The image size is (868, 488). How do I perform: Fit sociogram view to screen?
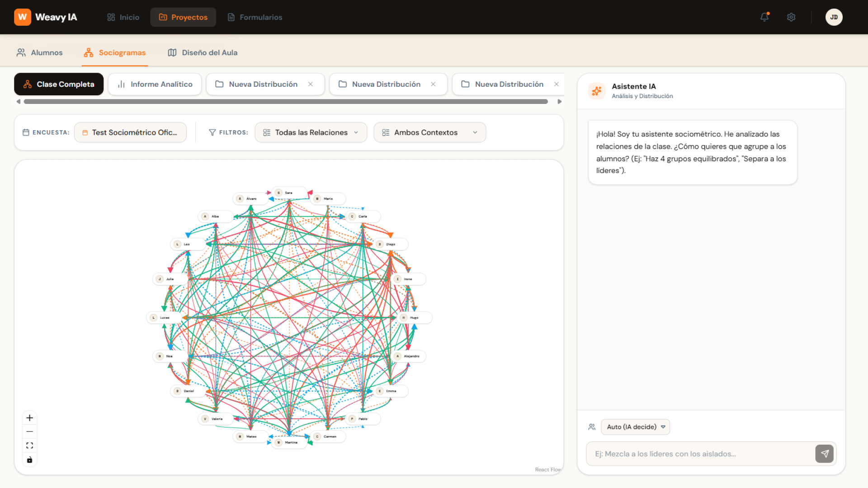pyautogui.click(x=30, y=446)
